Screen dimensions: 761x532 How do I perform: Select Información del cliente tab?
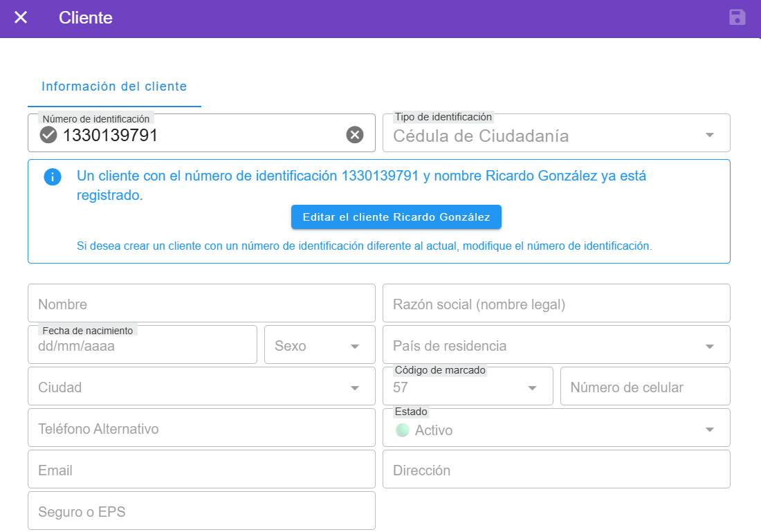(114, 87)
